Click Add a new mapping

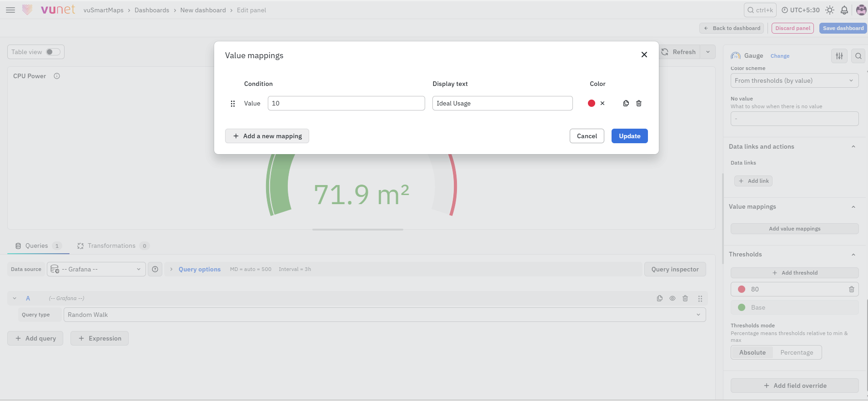(x=267, y=136)
